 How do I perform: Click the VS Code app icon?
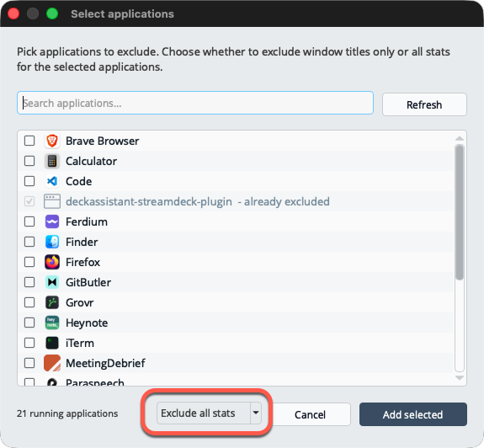52,181
